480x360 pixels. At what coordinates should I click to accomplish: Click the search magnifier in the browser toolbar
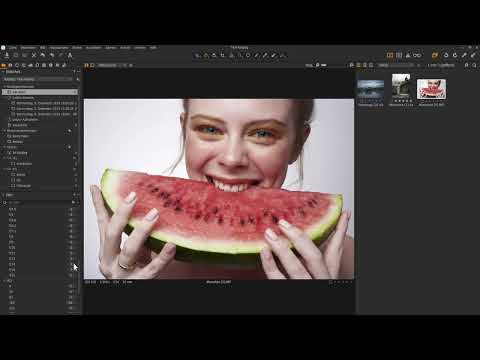point(474,65)
